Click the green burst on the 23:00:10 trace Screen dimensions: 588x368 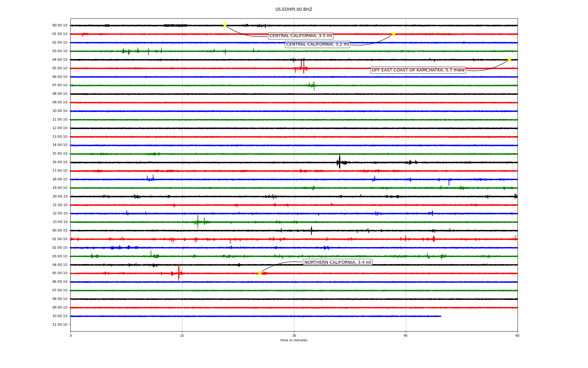coord(198,222)
